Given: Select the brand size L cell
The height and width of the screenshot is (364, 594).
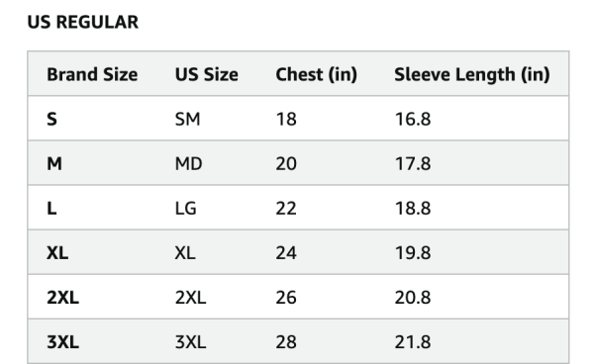Looking at the screenshot, I should tap(51, 208).
